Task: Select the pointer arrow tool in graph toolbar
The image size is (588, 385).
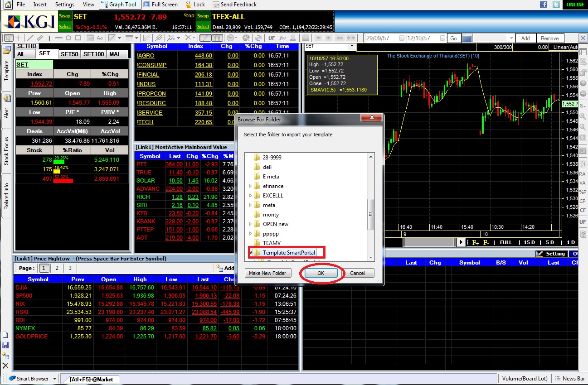Action: click(9, 38)
